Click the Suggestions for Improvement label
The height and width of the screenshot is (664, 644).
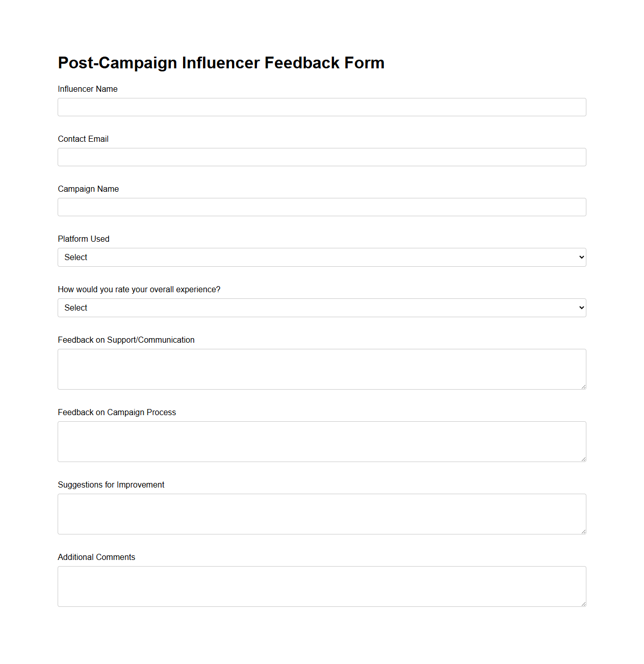coord(111,484)
